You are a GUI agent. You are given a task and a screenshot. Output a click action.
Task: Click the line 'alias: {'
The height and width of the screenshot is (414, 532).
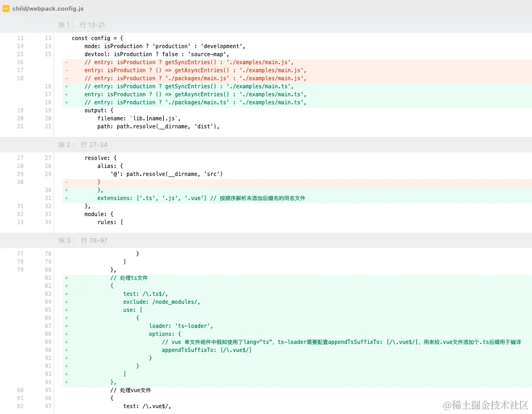pyautogui.click(x=110, y=166)
